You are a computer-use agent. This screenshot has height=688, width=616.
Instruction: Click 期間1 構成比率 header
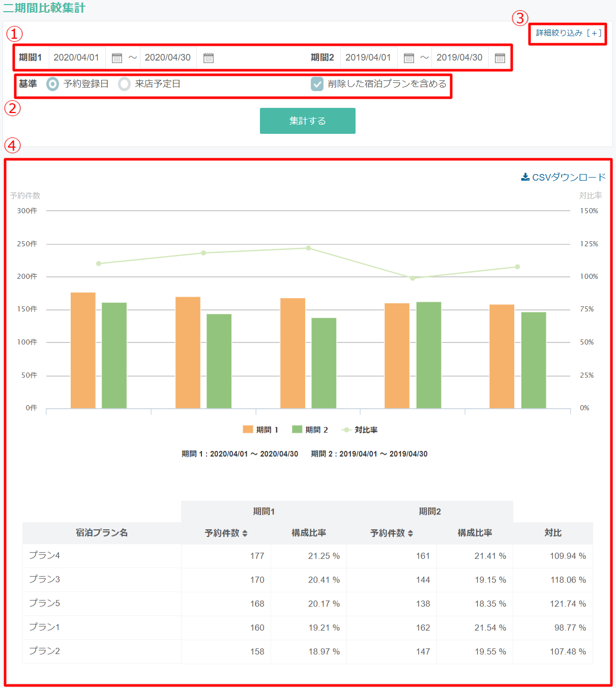(309, 533)
